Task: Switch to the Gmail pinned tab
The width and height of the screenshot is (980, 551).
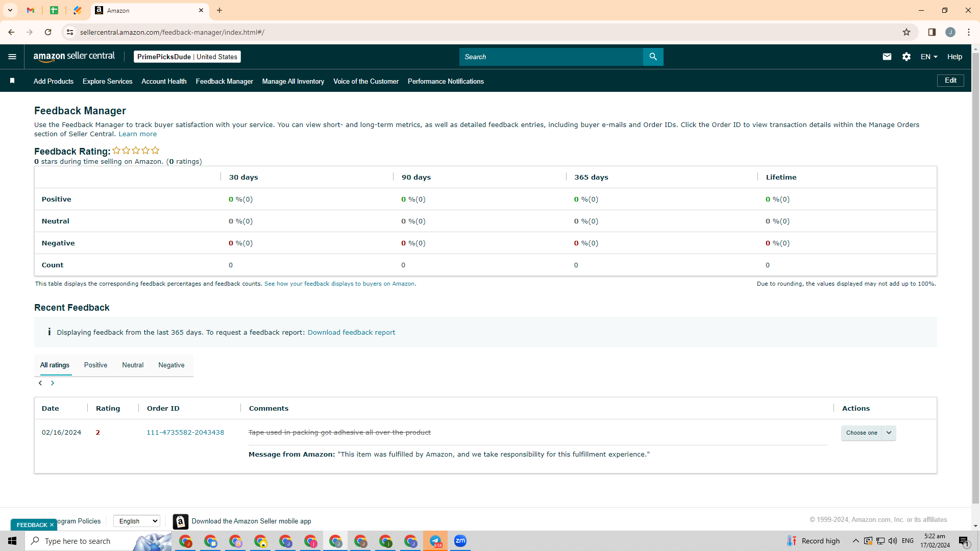Action: 31,10
